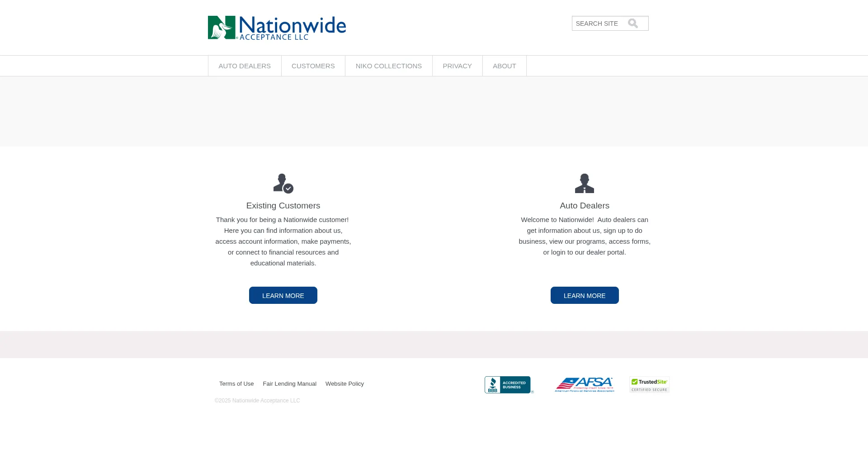Viewport: 868px width, 449px height.
Task: Click LEARN MORE under Auto Dealers
Action: click(585, 295)
